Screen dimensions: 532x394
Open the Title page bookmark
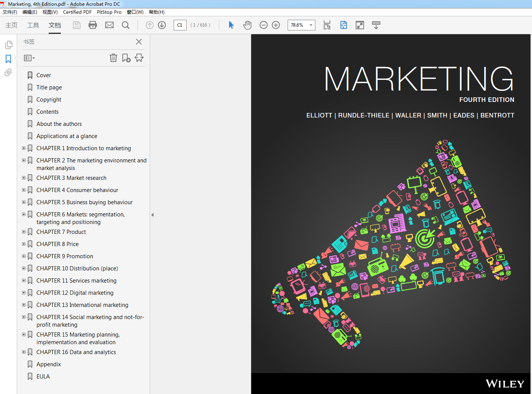click(x=49, y=87)
